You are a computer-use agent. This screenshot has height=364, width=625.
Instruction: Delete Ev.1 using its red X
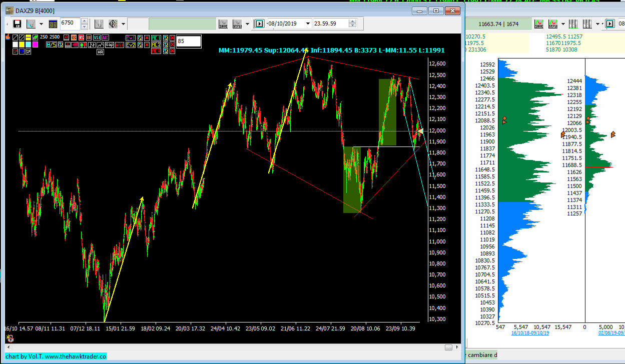[147, 38]
